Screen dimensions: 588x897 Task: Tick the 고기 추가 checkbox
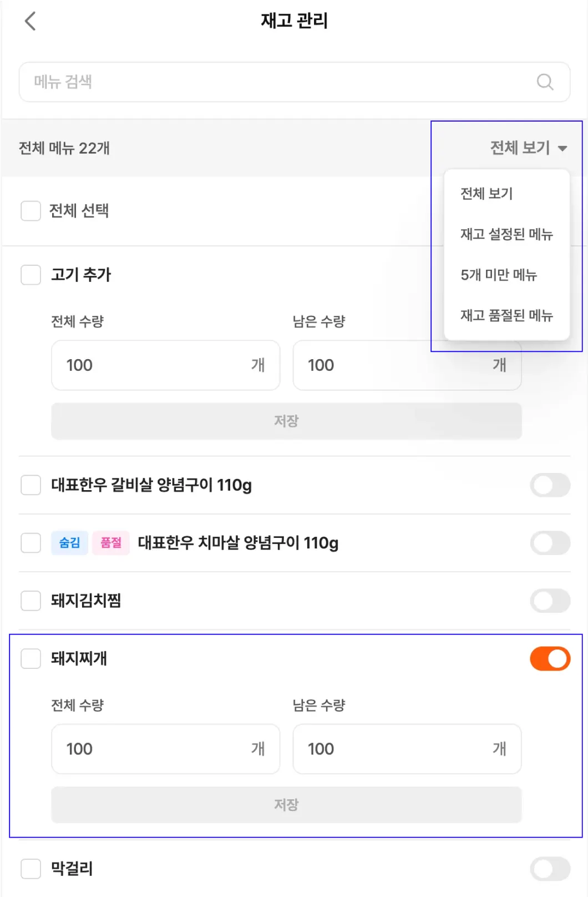coord(31,275)
